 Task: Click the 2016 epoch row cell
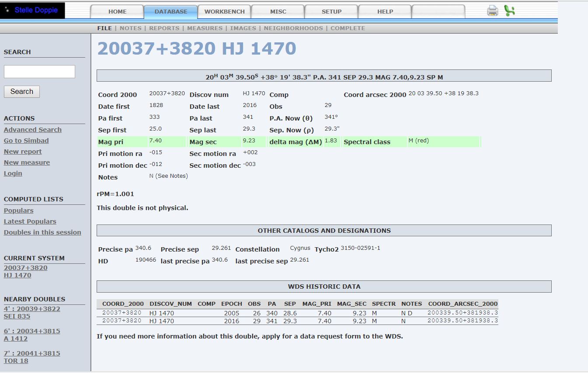pos(232,321)
